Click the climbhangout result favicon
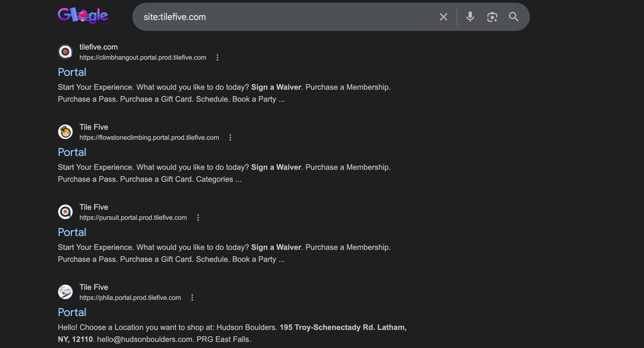Image resolution: width=644 pixels, height=348 pixels. coord(65,52)
